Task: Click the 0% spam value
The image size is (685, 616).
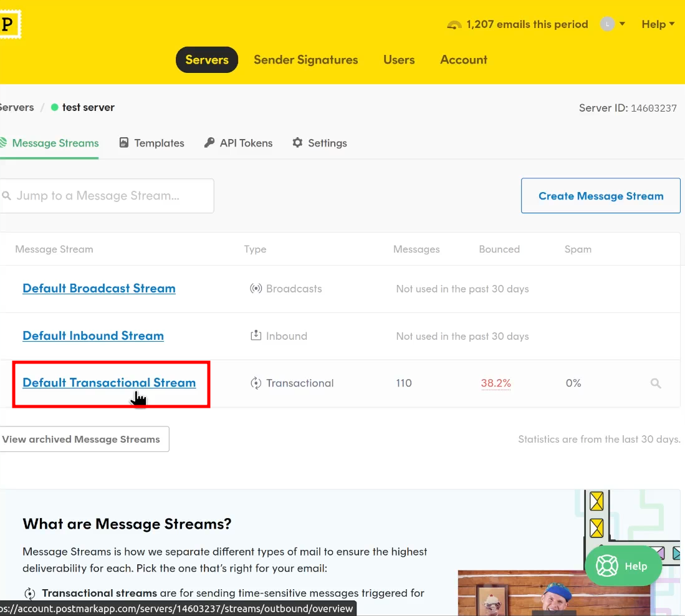Action: [573, 383]
